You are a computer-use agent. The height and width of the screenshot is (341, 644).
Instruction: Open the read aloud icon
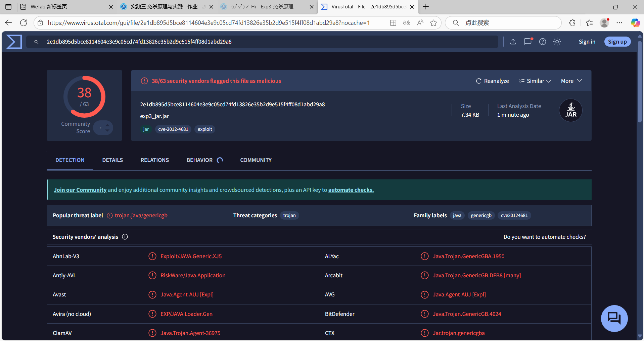pos(420,23)
